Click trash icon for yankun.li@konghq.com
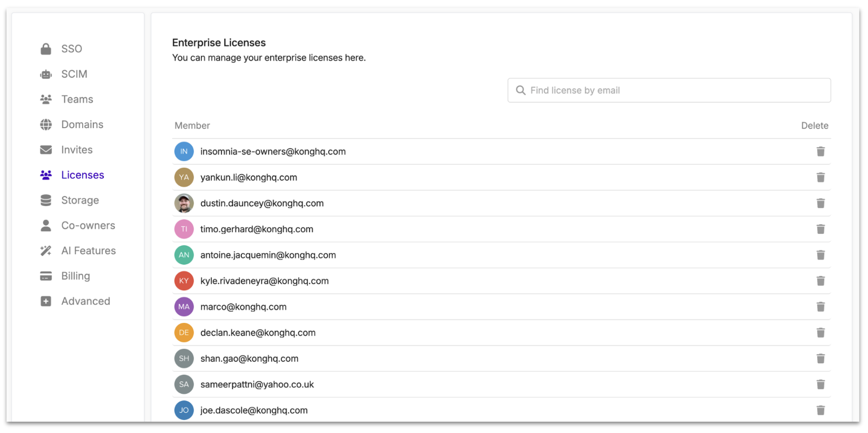868x433 pixels. pyautogui.click(x=820, y=177)
